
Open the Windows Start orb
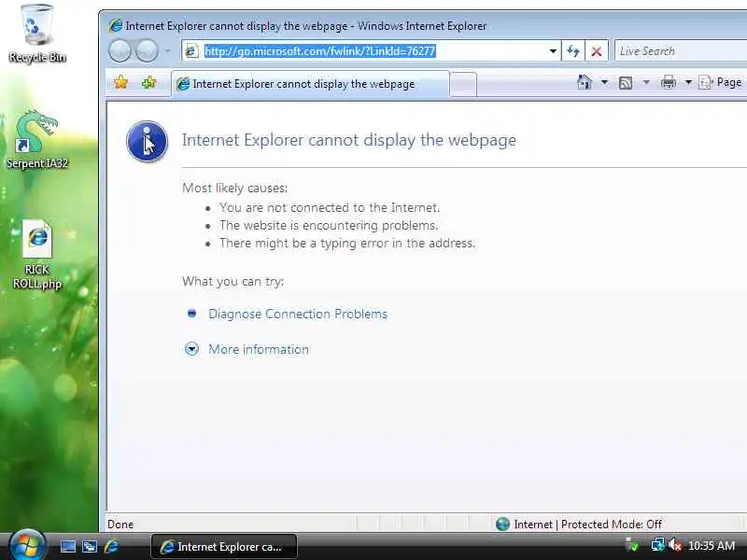point(27,546)
